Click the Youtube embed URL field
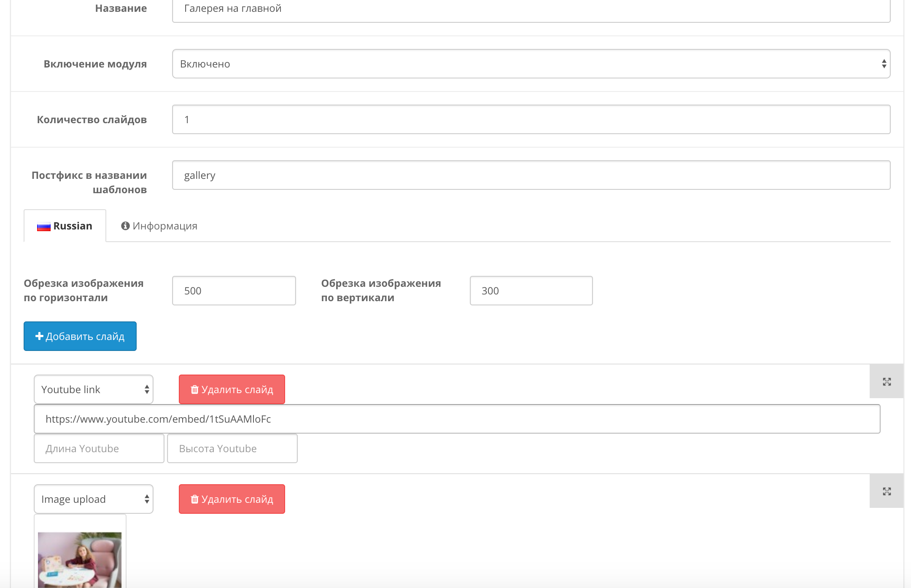 pos(456,419)
